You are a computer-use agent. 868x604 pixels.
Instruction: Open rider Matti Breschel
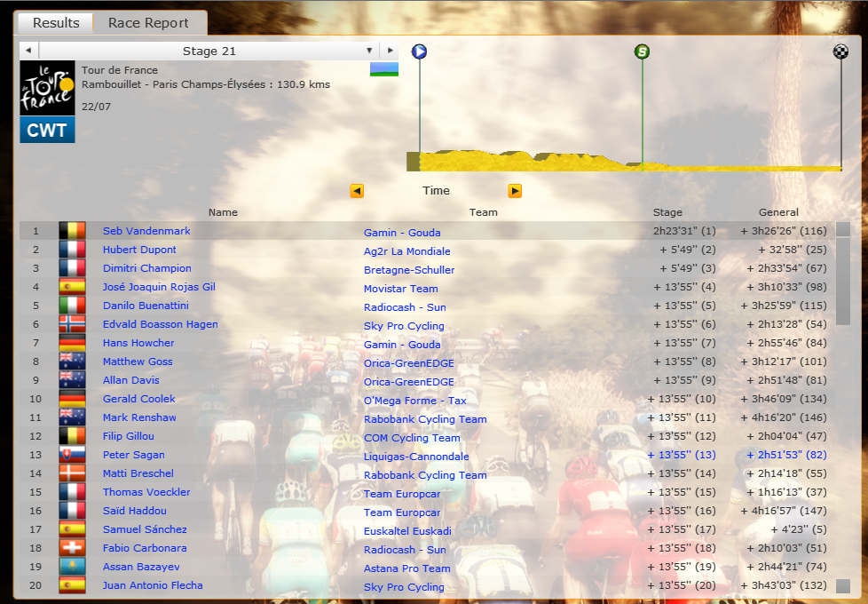coord(138,473)
